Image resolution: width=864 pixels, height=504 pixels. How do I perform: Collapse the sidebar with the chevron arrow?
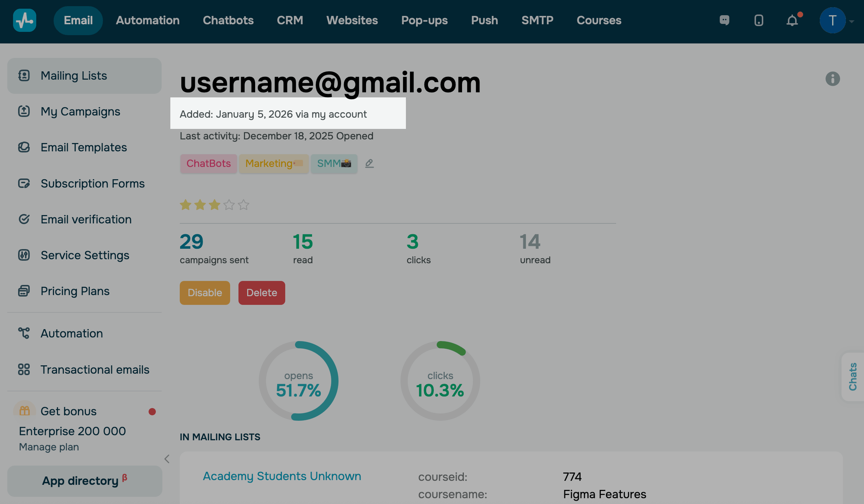coord(167,459)
